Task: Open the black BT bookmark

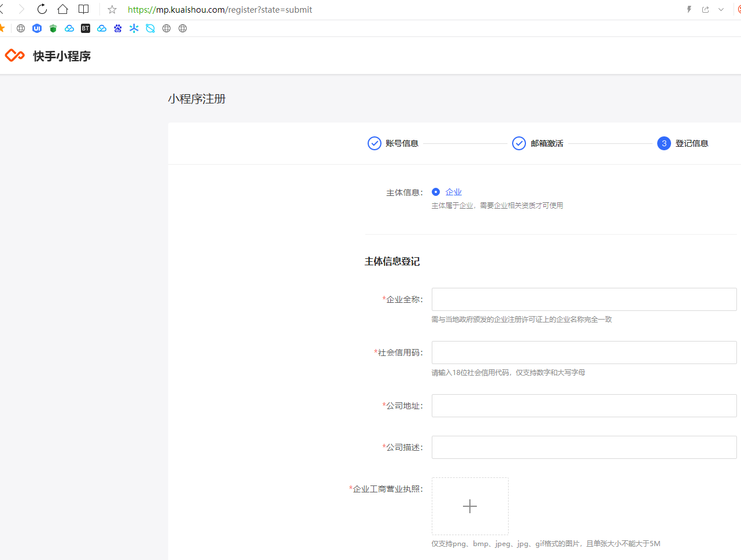Action: [86, 28]
